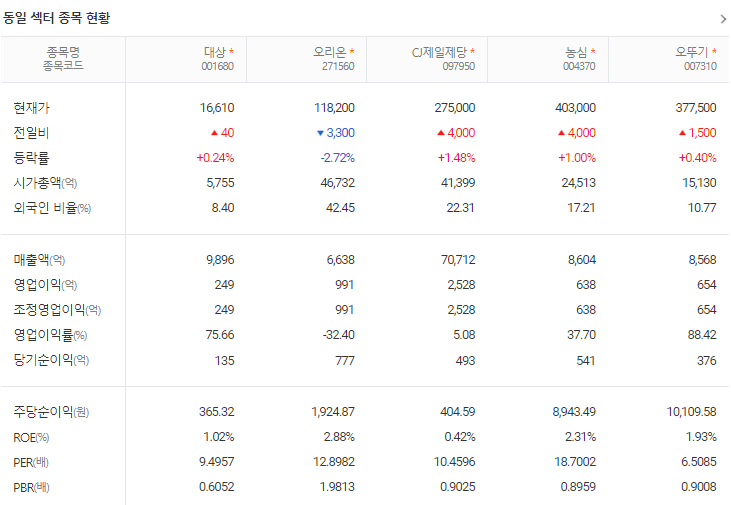
Task: Click the 조정영업이익(억) row label
Action: (57, 310)
